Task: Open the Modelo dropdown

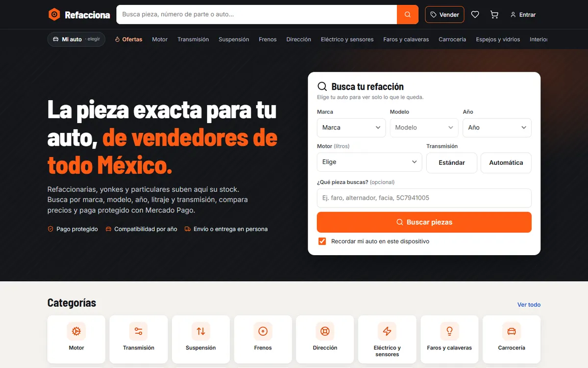Action: click(x=424, y=128)
